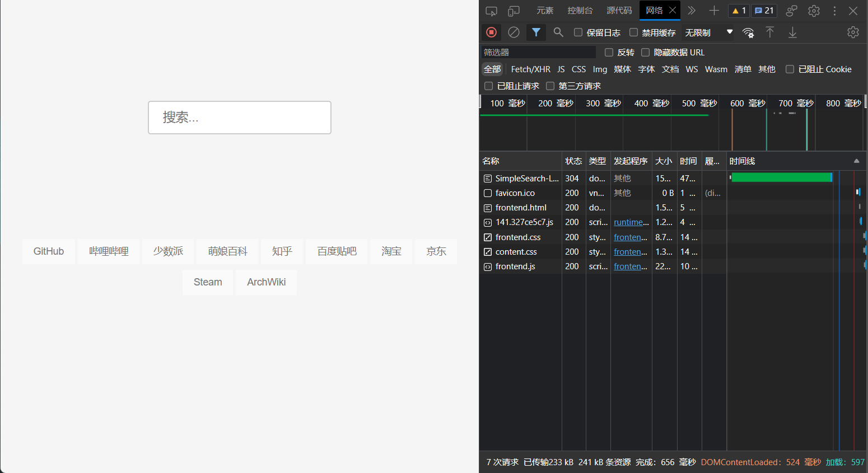Toggle the device emulation toolbar
868x473 pixels.
pyautogui.click(x=514, y=10)
